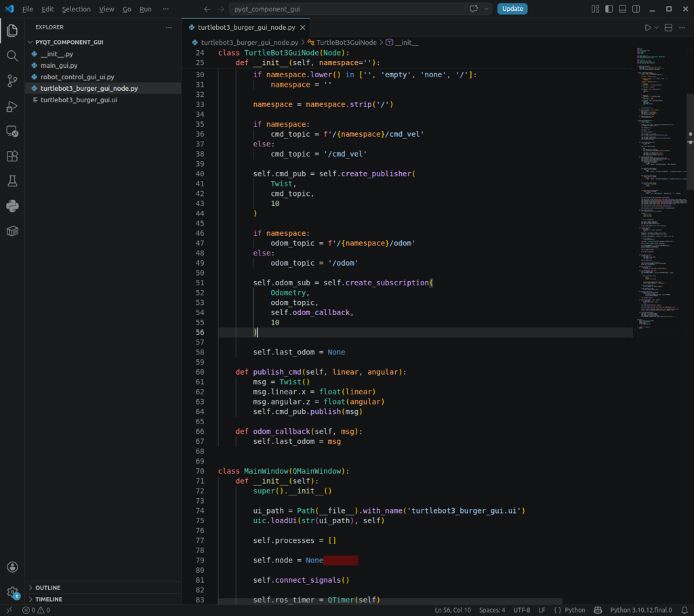Click the remote window status bar icon
Screen dimensions: 694x616
tap(9, 610)
